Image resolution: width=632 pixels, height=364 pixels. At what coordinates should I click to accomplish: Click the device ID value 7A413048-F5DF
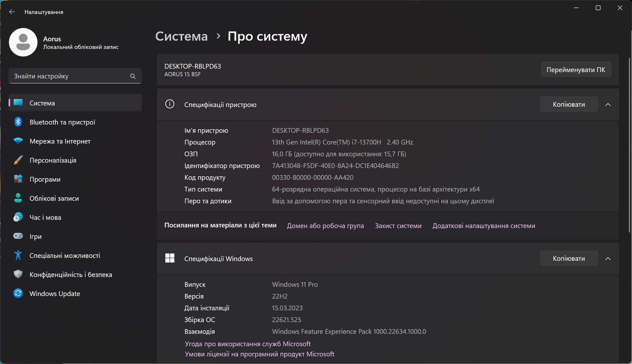point(335,165)
